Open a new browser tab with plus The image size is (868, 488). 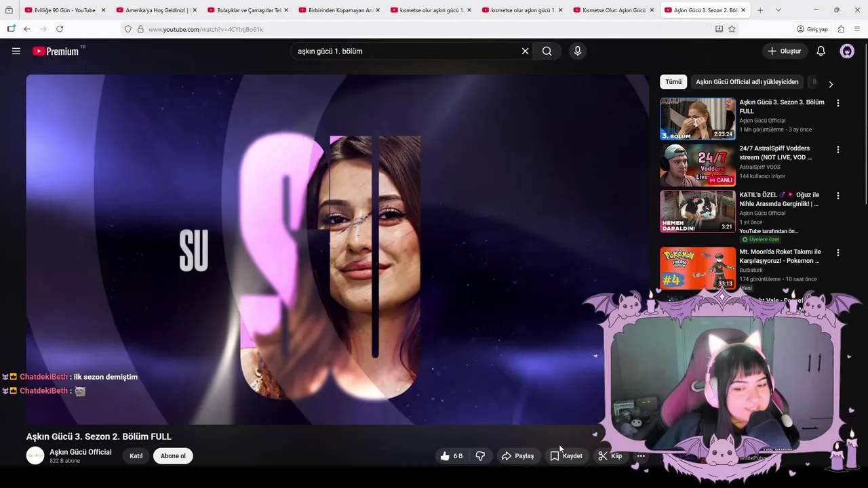760,10
